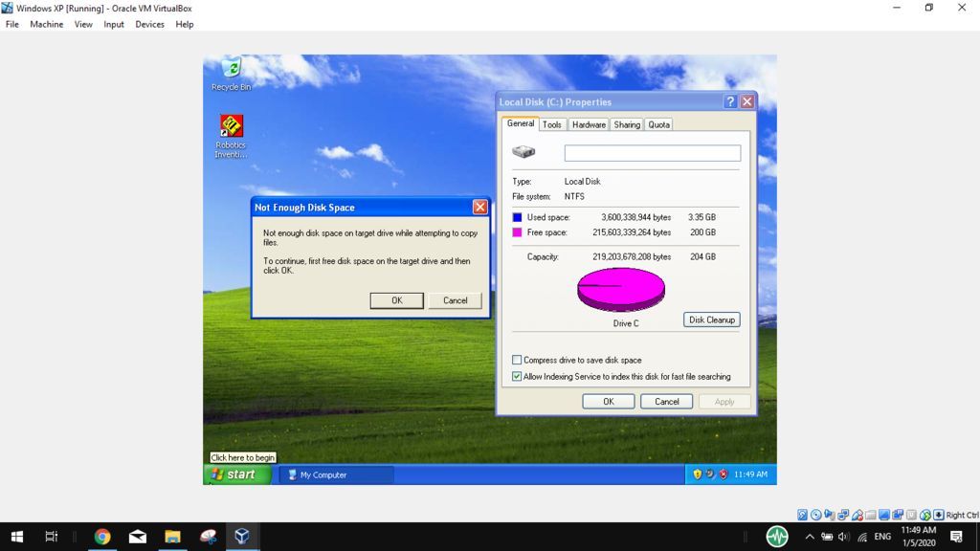Click VirtualBox network status icon
Viewport: 980px width, 551px height.
(x=843, y=515)
